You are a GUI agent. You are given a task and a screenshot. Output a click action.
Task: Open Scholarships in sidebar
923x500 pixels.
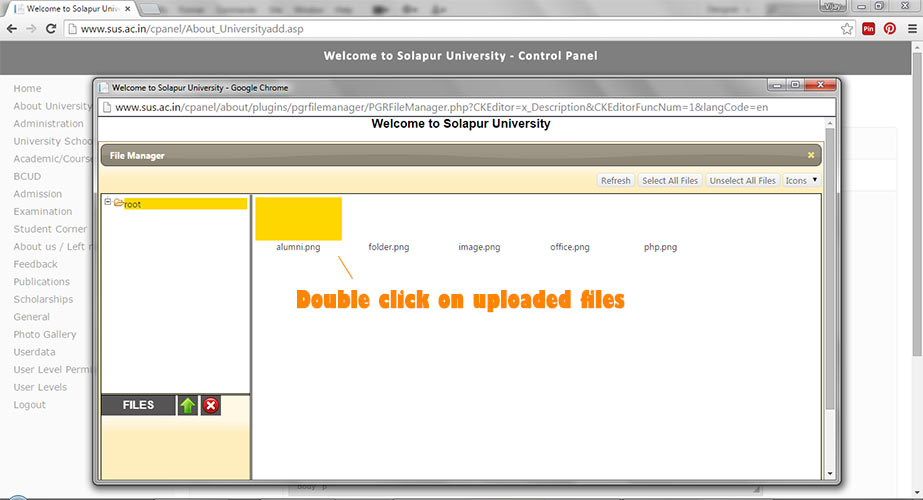click(43, 299)
